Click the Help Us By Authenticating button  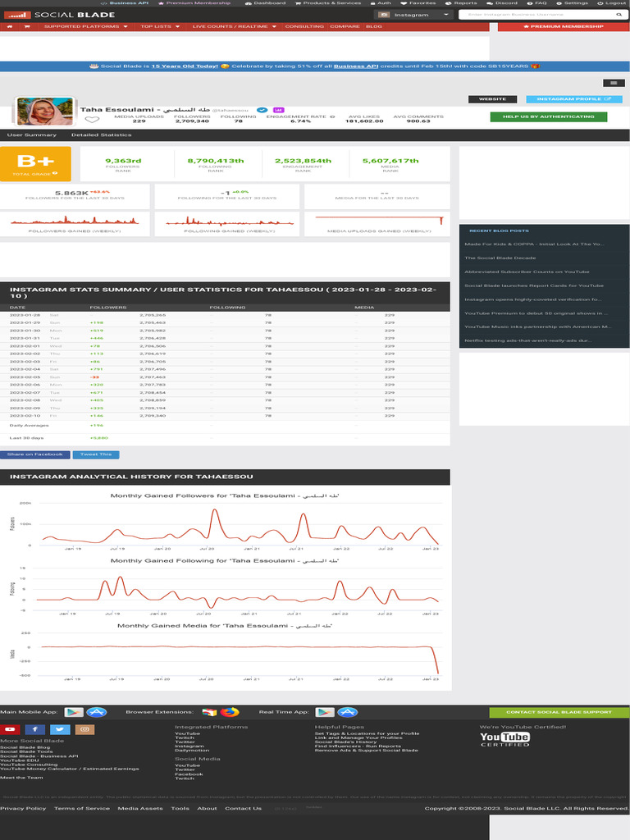coord(548,116)
